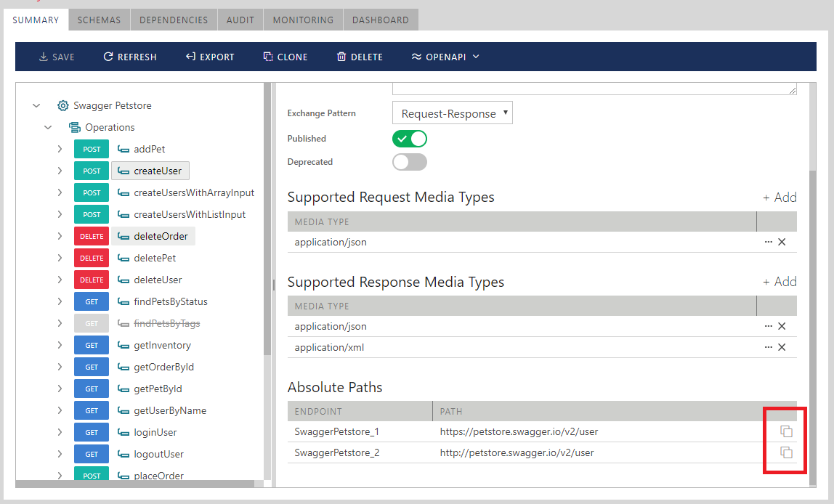The width and height of the screenshot is (834, 504).
Task: Open the OpenAPI dropdown menu
Action: coord(445,57)
